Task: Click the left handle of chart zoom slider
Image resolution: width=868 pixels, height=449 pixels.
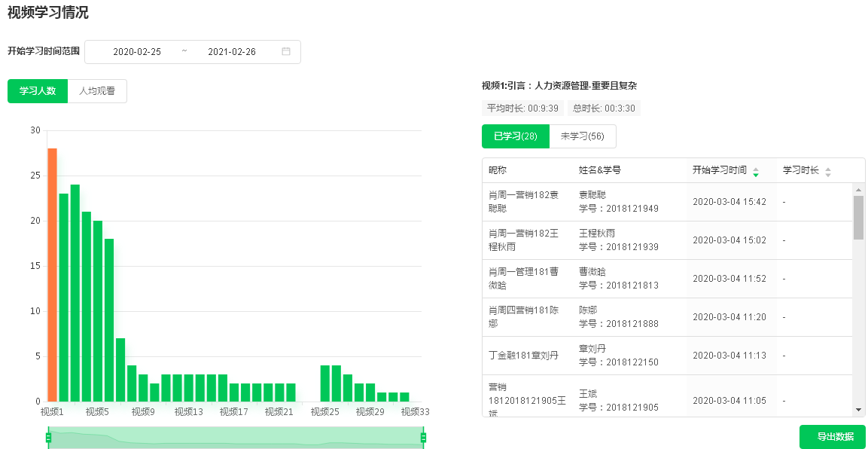Action: 48,438
